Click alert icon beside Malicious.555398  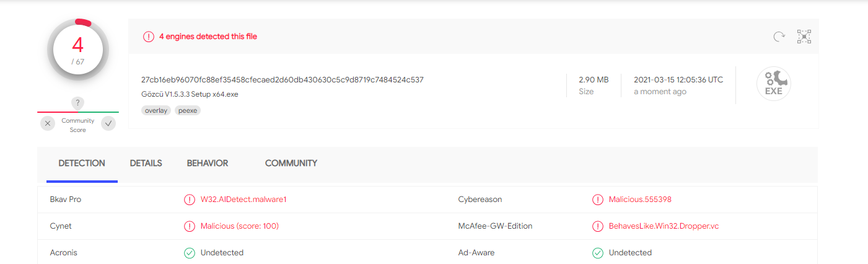[x=598, y=200]
